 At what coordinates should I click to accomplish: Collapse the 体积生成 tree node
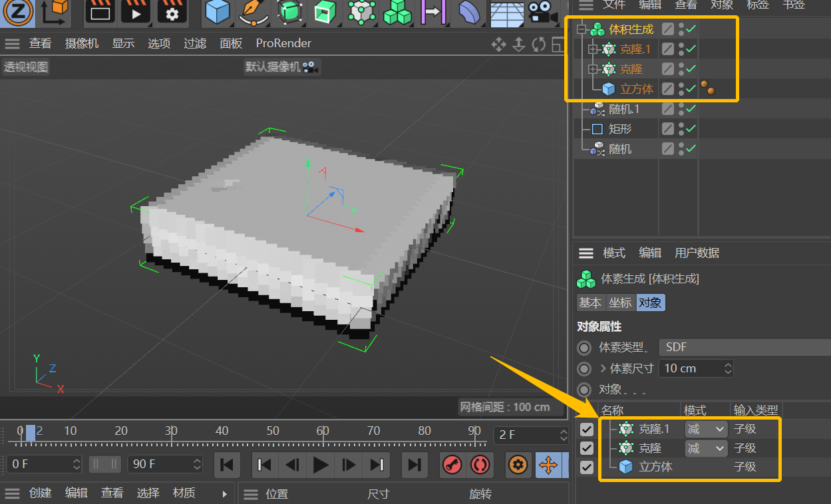(582, 29)
